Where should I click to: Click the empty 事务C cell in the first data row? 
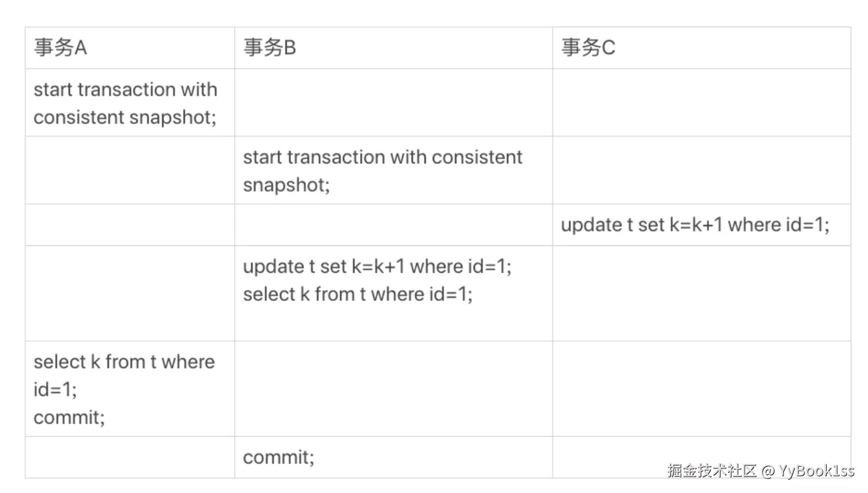[x=701, y=102]
